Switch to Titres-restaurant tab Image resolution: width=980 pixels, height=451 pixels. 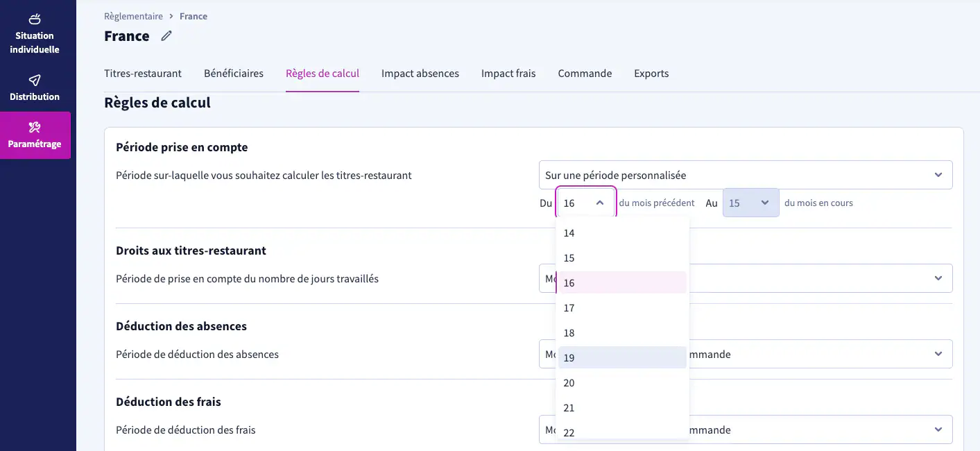pyautogui.click(x=143, y=74)
